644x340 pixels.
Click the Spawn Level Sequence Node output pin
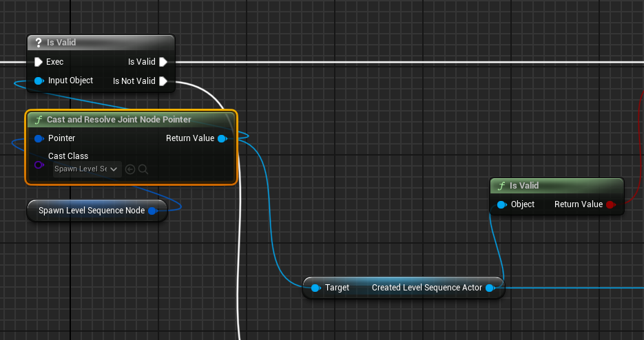point(153,211)
